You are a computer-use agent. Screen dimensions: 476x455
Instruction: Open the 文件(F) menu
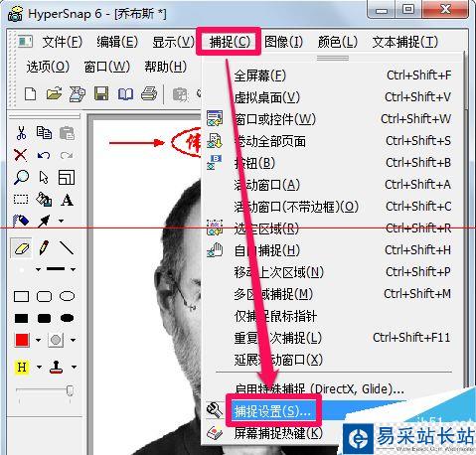click(x=62, y=42)
